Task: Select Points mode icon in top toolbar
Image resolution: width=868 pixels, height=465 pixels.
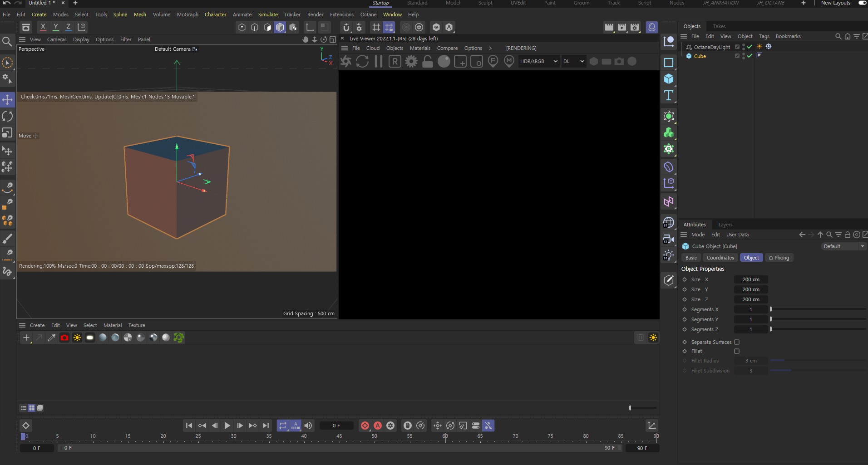Action: click(242, 27)
